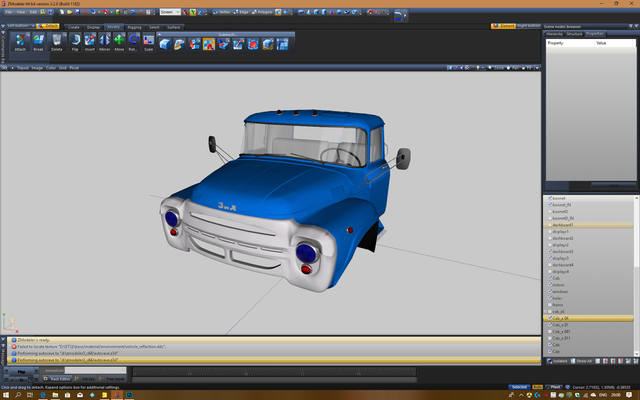This screenshot has height=400, width=640.
Task: Select the Rotate tool
Action: (x=133, y=42)
